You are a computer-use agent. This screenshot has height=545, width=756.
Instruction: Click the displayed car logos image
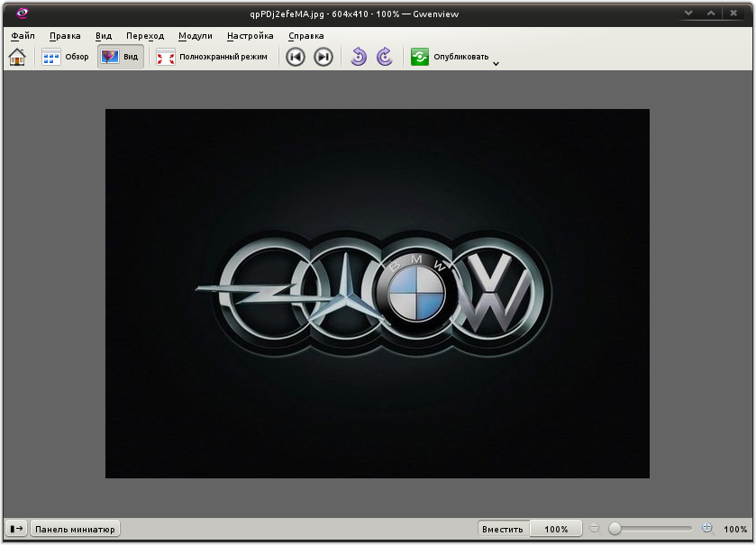pos(378,294)
